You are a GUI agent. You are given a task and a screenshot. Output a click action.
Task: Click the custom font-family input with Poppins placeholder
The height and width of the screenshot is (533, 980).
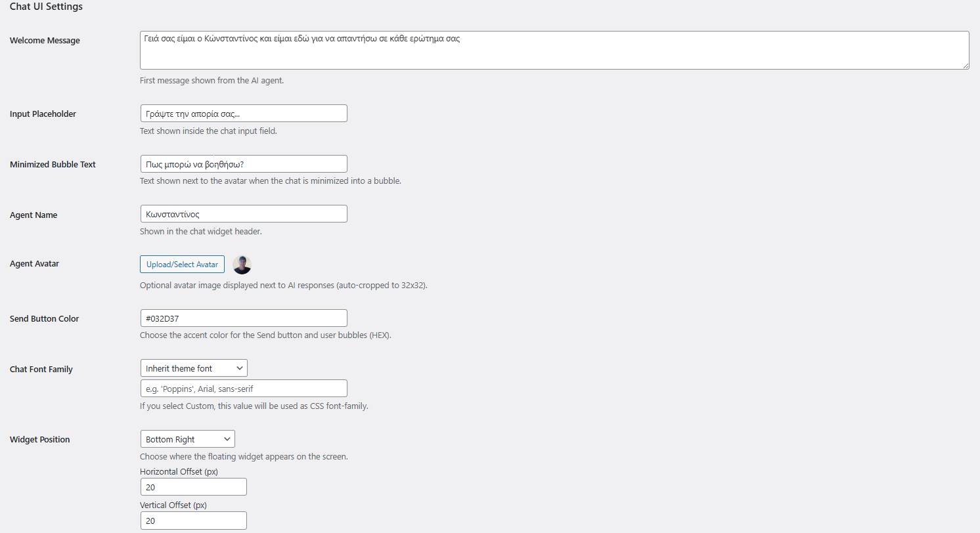(x=244, y=389)
